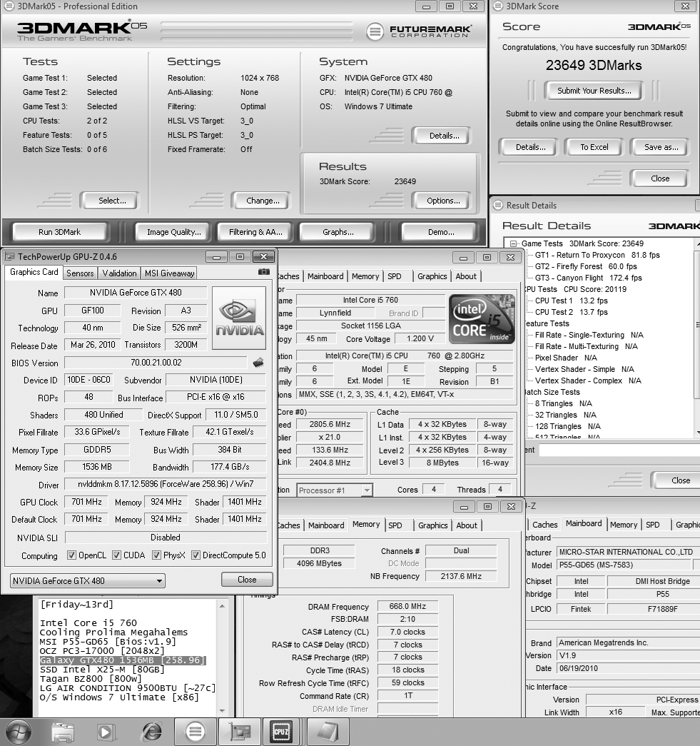The image size is (700, 746).
Task: Switch to the Validation tab in GPU-Z
Action: 119,273
